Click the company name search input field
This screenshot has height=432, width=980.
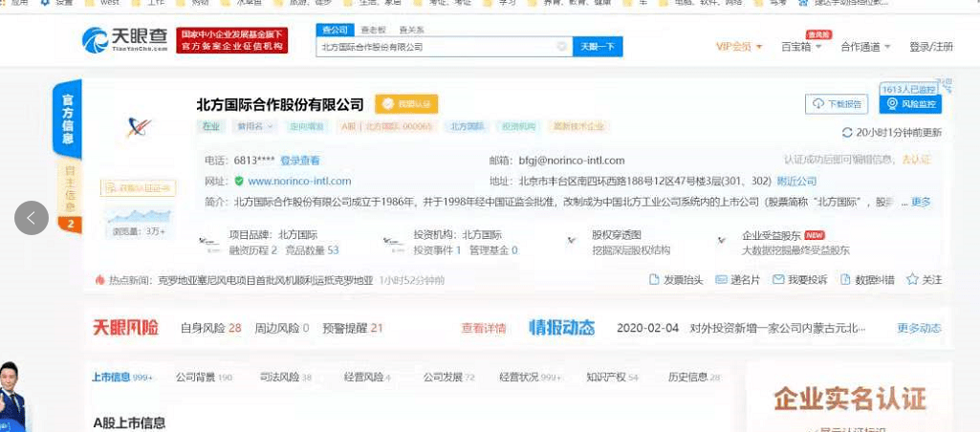[x=435, y=46]
